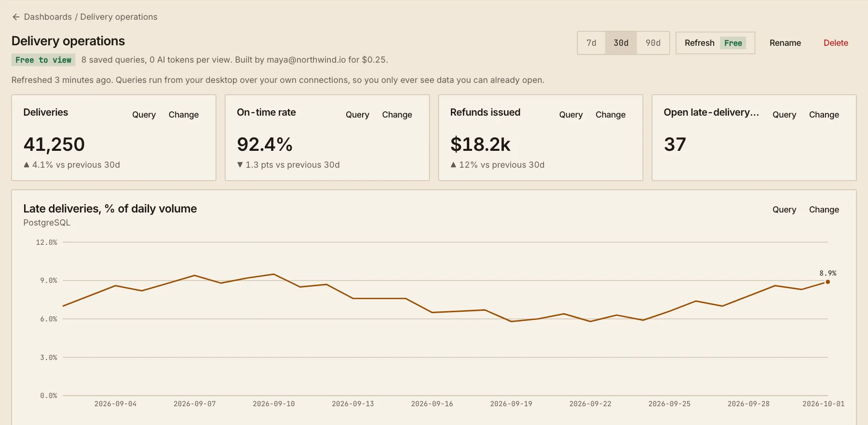The image size is (868, 425).
Task: Open Query for Open late-delivery card
Action: tap(784, 115)
